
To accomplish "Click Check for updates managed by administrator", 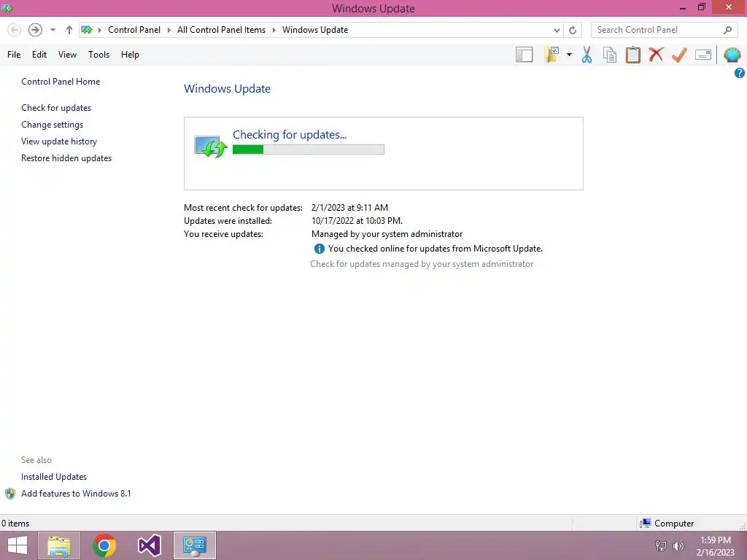I will click(x=422, y=264).
